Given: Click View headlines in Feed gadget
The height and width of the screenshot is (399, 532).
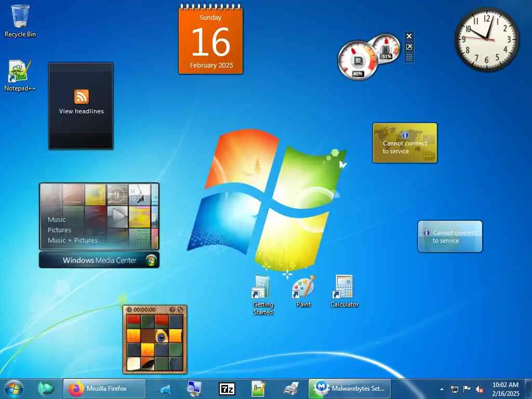Looking at the screenshot, I should [82, 111].
